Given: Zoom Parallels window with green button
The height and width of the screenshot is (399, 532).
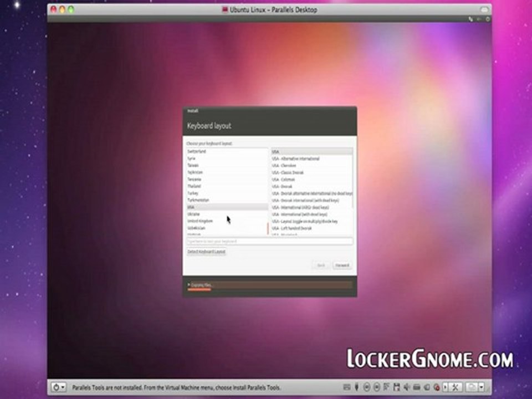Looking at the screenshot, I should [71, 9].
